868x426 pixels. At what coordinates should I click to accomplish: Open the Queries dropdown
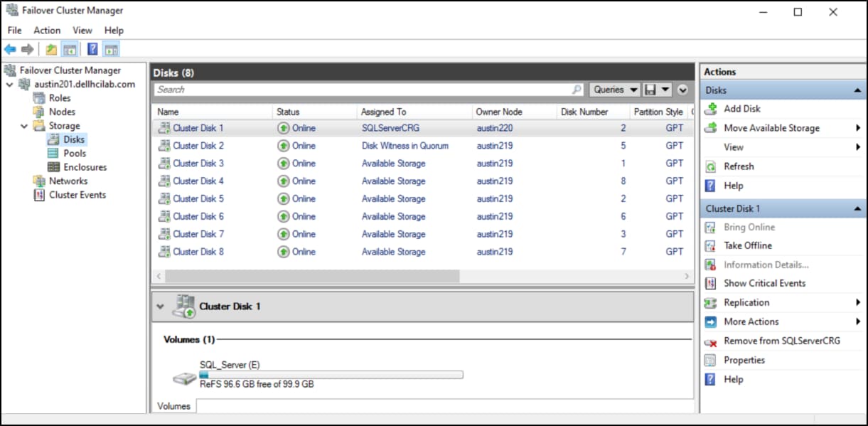coord(614,90)
